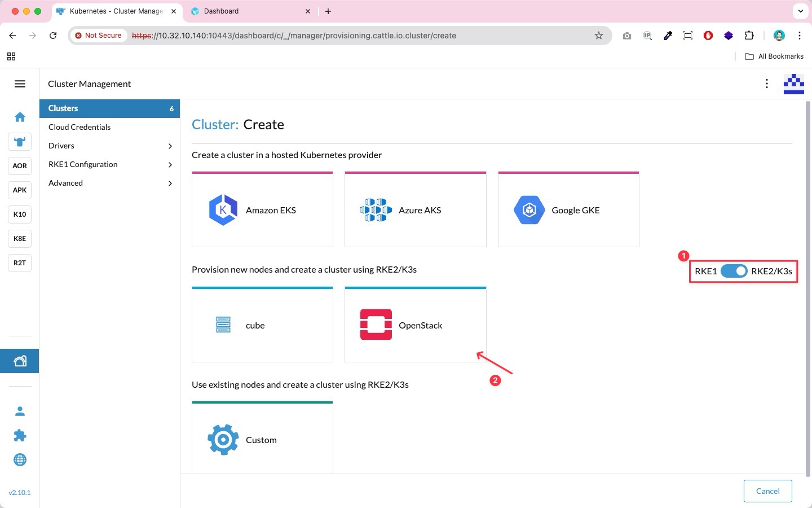This screenshot has height=508, width=812.
Task: Select the Custom existing nodes card
Action: point(262,438)
